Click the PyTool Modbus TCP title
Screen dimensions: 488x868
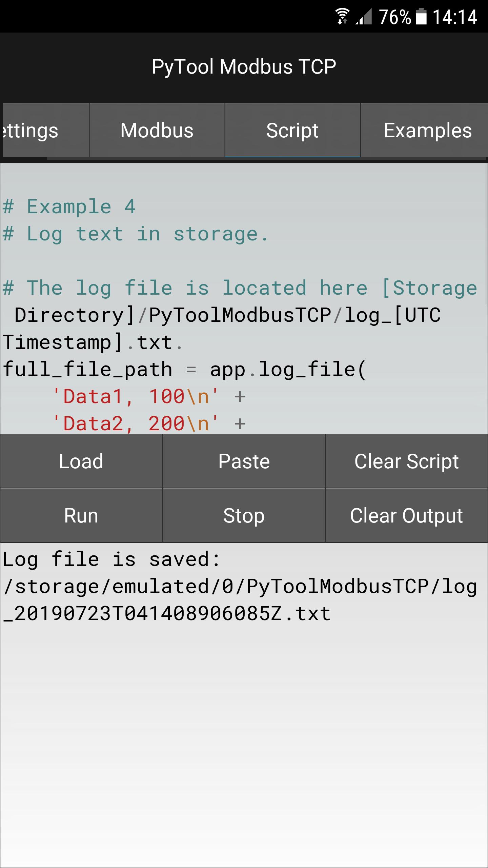click(244, 66)
